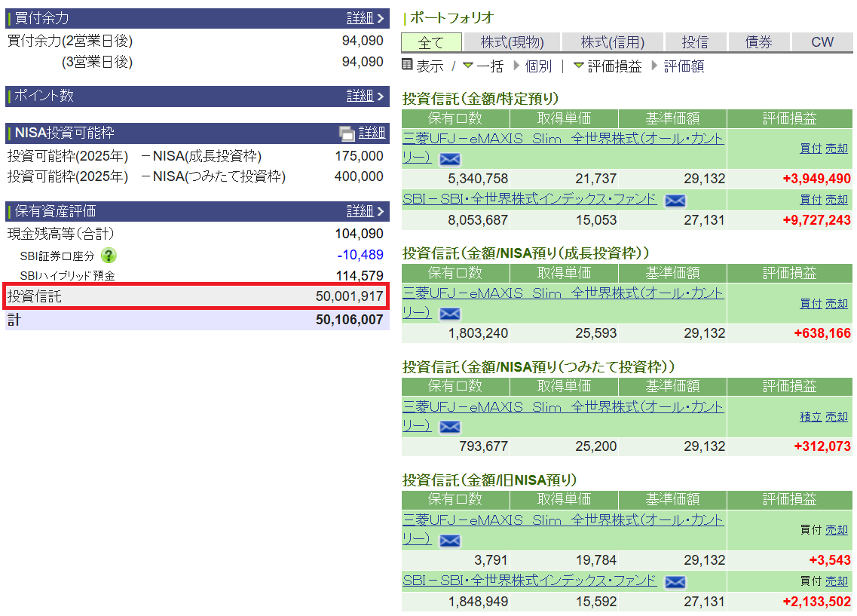Click the profit value +312,073
The width and height of the screenshot is (857, 616).
pos(822,446)
